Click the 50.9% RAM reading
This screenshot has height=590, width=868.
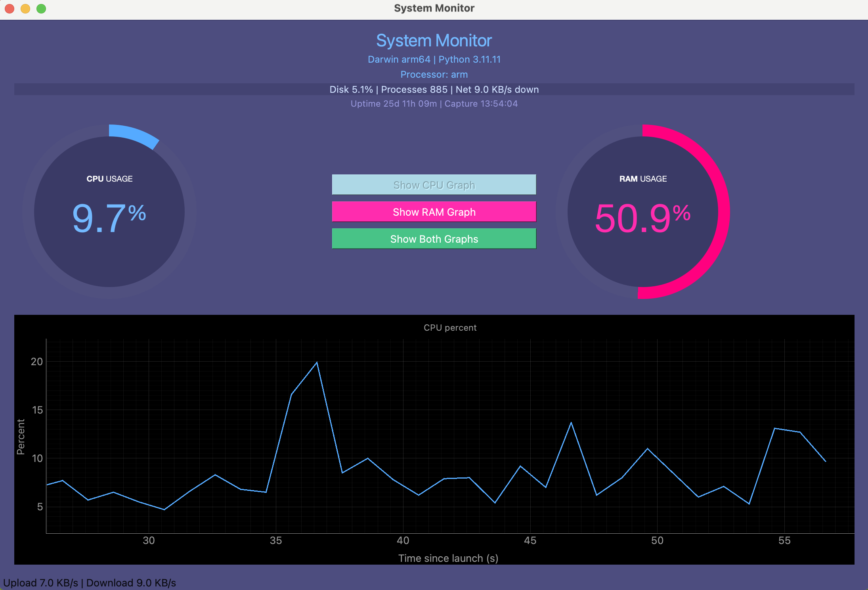642,216
